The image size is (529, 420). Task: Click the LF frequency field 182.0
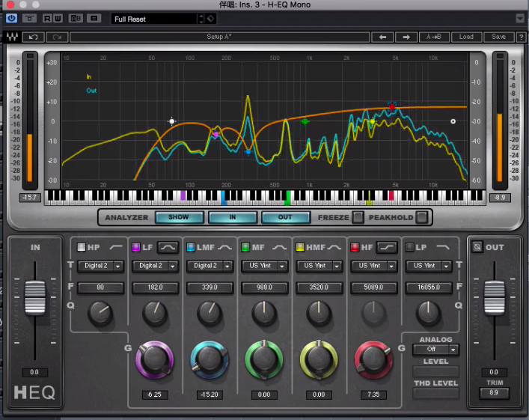click(155, 287)
